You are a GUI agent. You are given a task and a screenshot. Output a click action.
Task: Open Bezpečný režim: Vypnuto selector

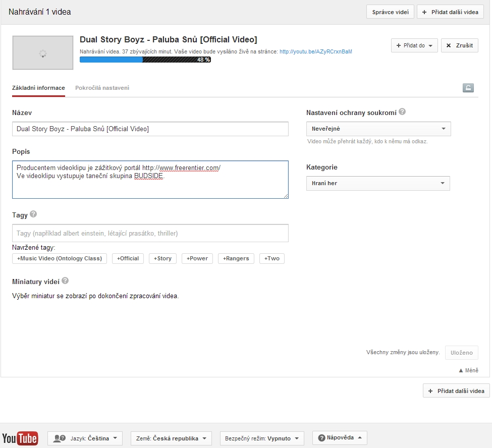(262, 438)
